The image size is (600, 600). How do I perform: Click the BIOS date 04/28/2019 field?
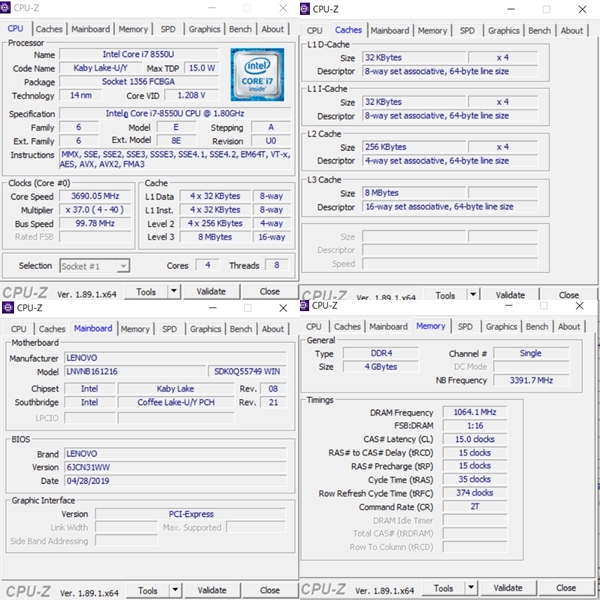175,481
